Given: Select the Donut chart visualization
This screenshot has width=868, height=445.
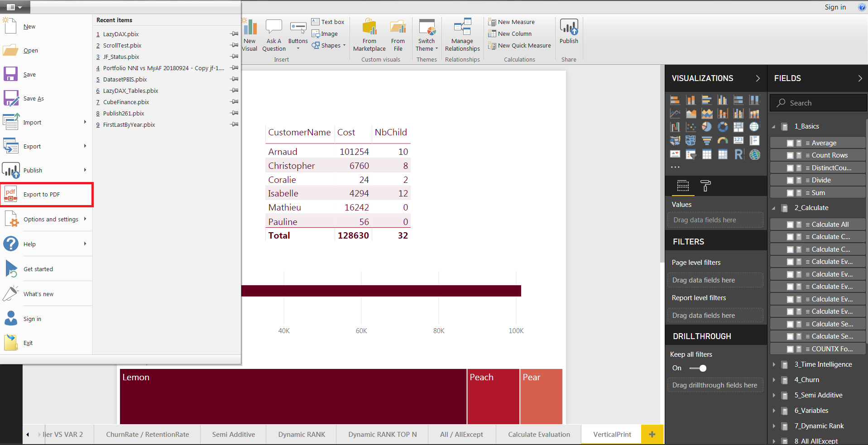Looking at the screenshot, I should [x=723, y=127].
